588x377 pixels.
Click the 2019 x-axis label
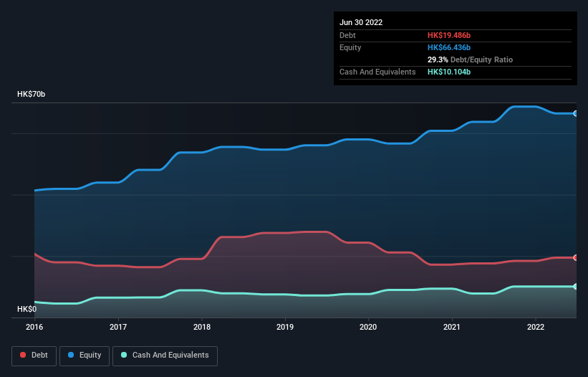[285, 327]
